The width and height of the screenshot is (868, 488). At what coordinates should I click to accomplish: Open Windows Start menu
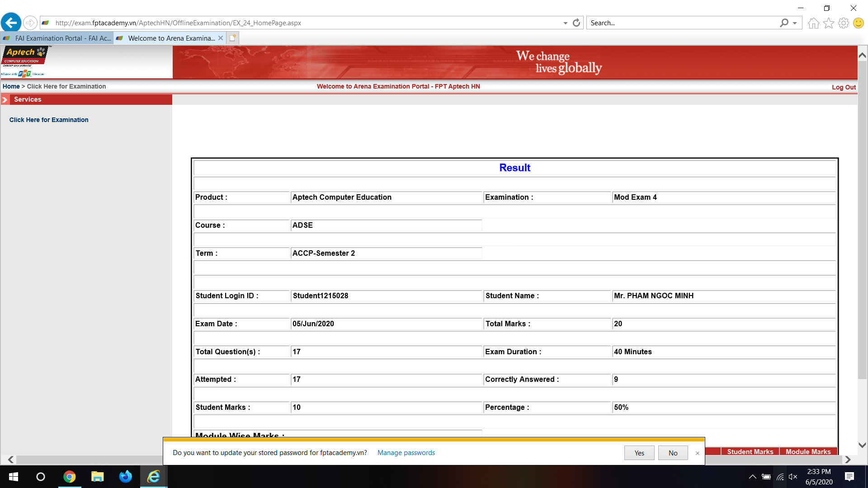[14, 477]
